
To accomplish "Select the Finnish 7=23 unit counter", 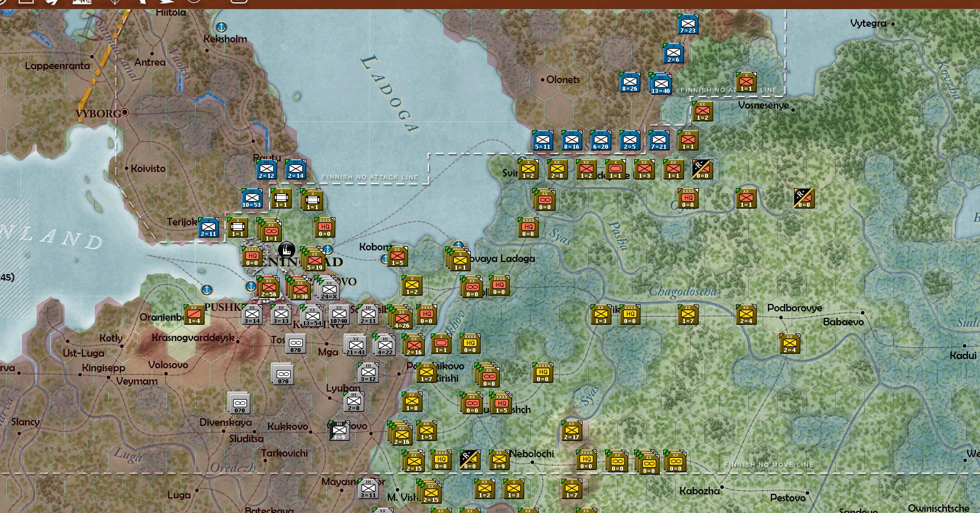I will tap(688, 24).
